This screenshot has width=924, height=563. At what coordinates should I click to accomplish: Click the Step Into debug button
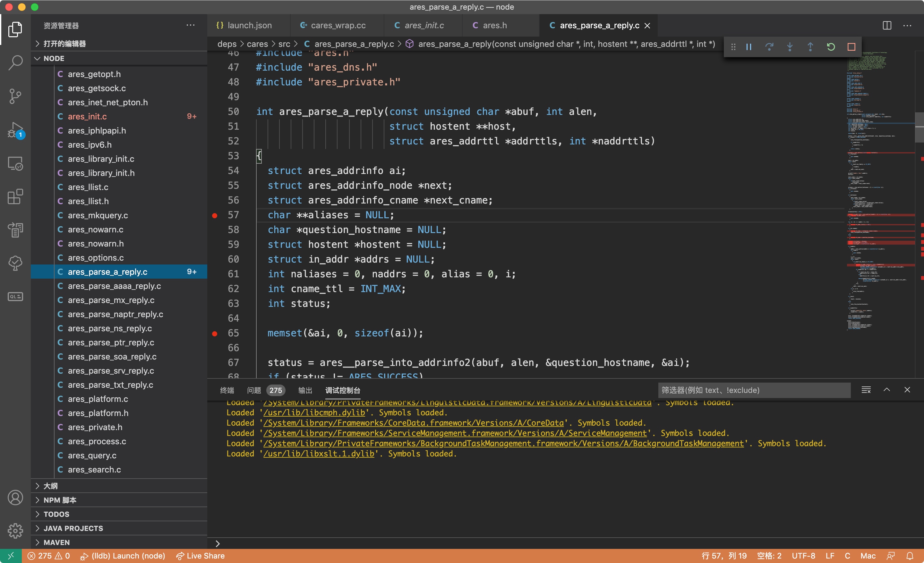point(790,47)
